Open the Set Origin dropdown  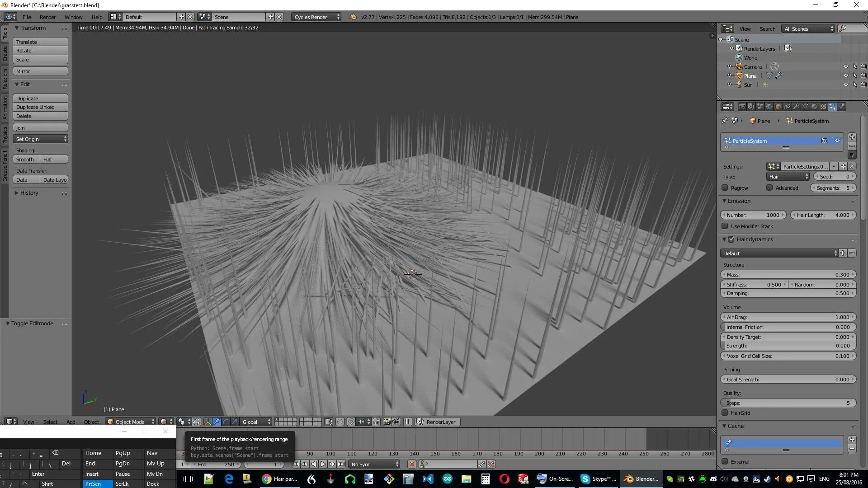coord(41,139)
